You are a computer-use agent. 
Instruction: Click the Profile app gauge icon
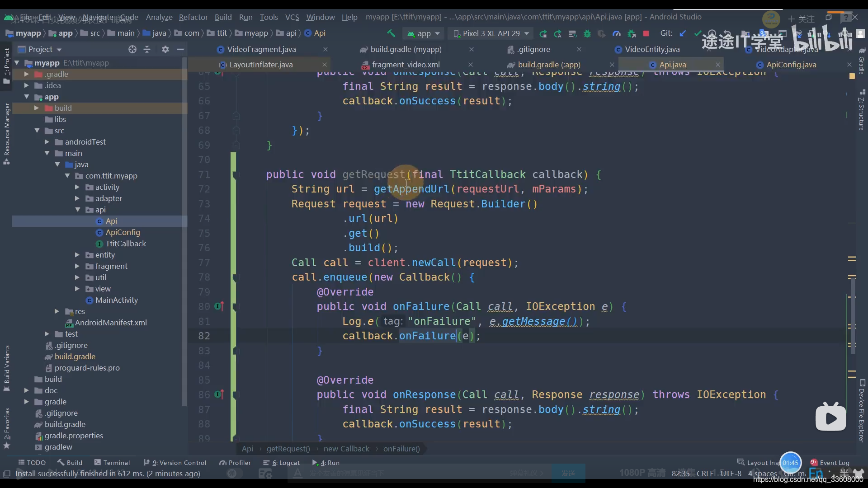(x=616, y=33)
